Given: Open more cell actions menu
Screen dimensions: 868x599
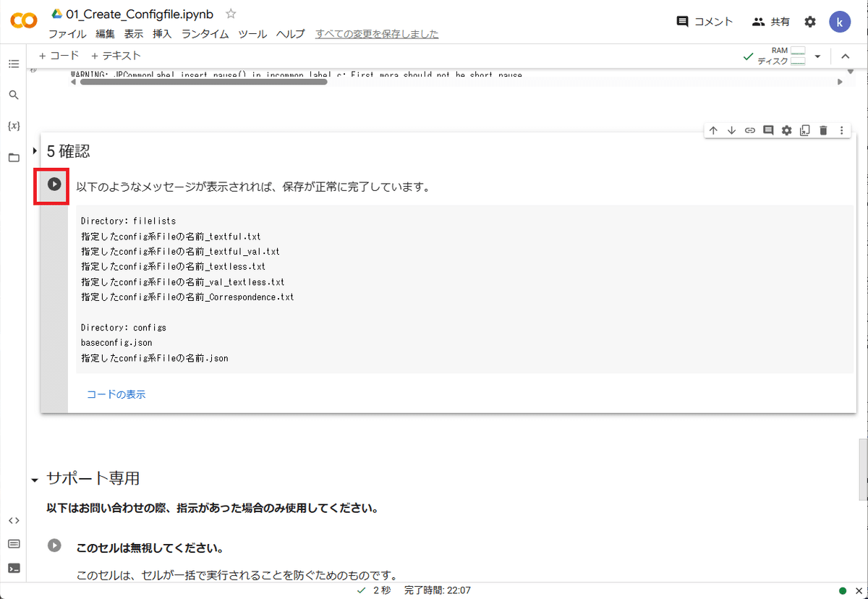Looking at the screenshot, I should click(841, 130).
